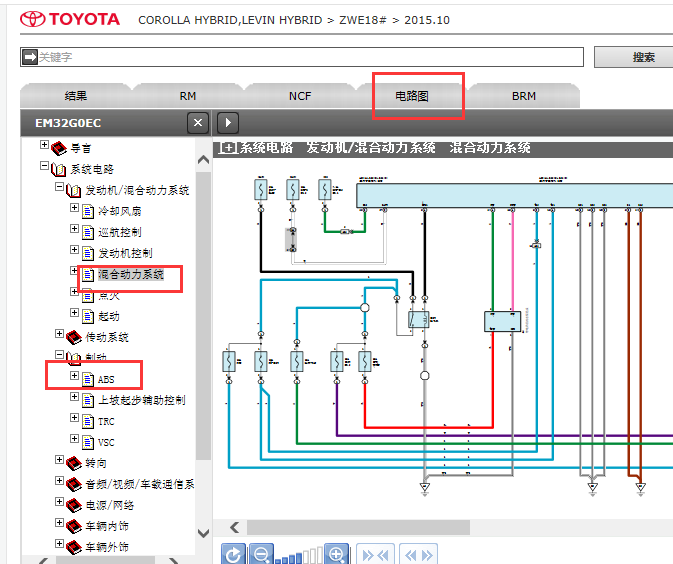This screenshot has width=673, height=564.
Task: Click the tree scrollbar up arrow
Action: 203,160
